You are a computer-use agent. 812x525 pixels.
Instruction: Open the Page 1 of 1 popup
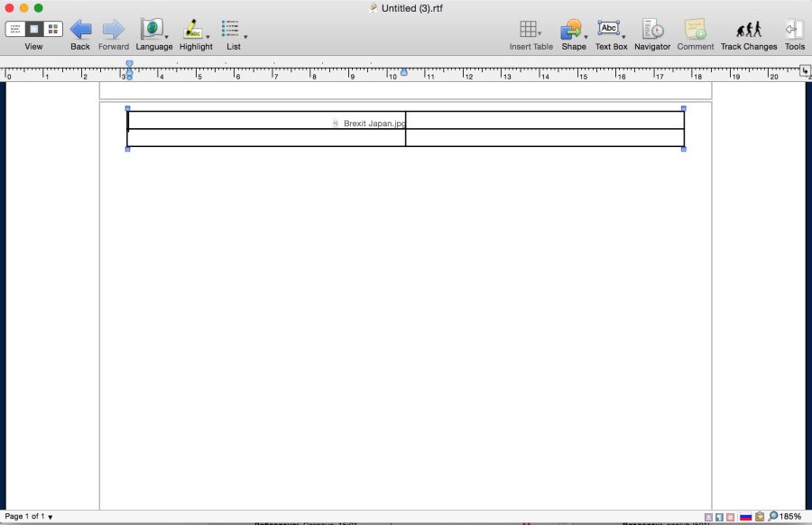(x=29, y=517)
